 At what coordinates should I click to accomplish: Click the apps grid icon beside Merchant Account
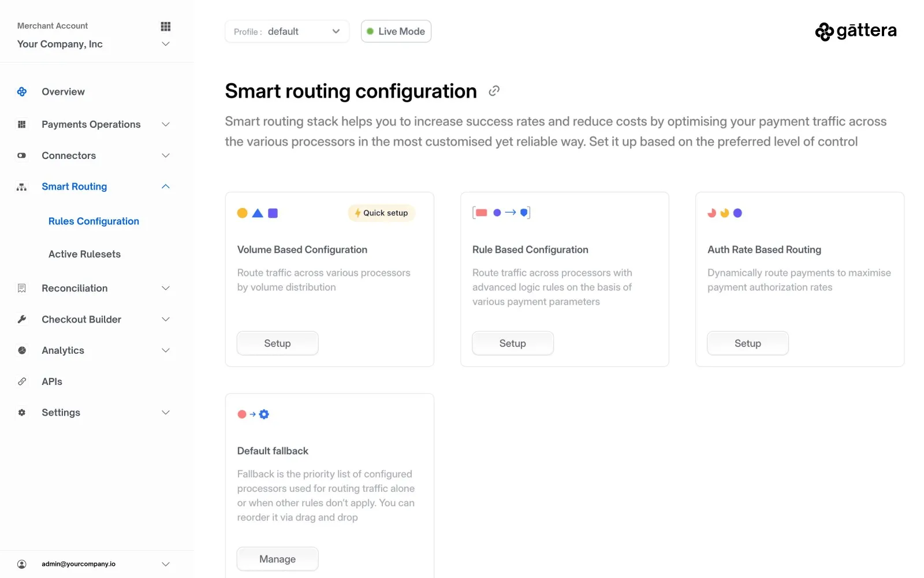pyautogui.click(x=166, y=27)
